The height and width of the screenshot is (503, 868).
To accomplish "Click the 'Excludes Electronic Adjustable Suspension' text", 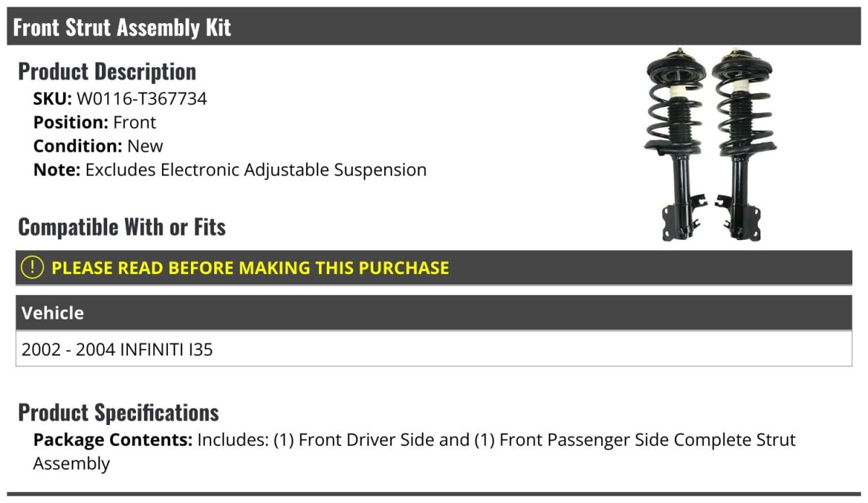I will [256, 170].
